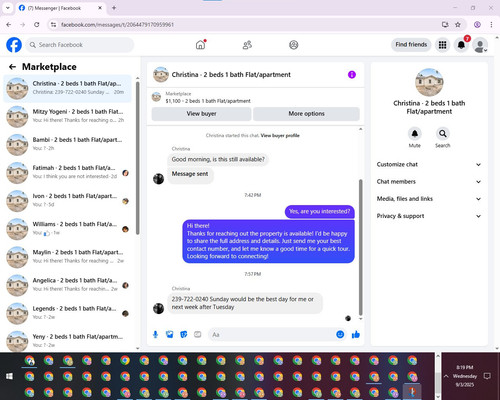Open Chrome three-dot menu
This screenshot has height=400, width=500.
click(x=491, y=25)
